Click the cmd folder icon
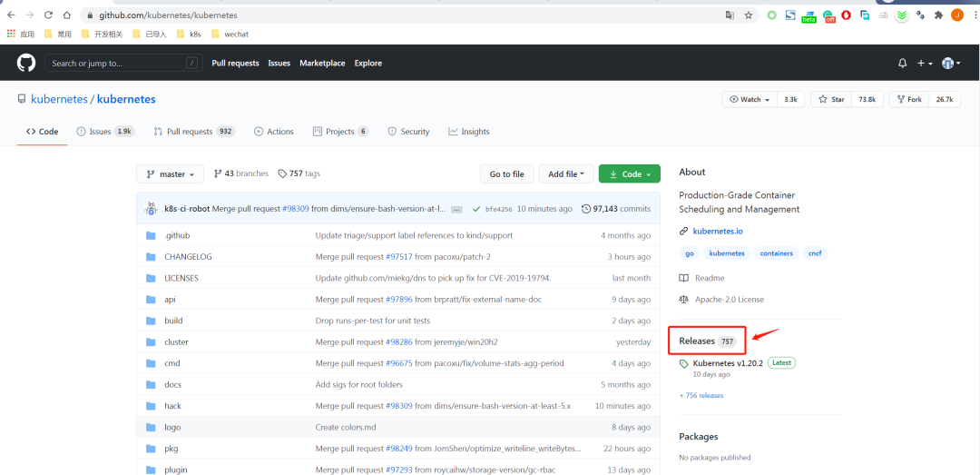Image resolution: width=980 pixels, height=475 pixels. tap(151, 363)
